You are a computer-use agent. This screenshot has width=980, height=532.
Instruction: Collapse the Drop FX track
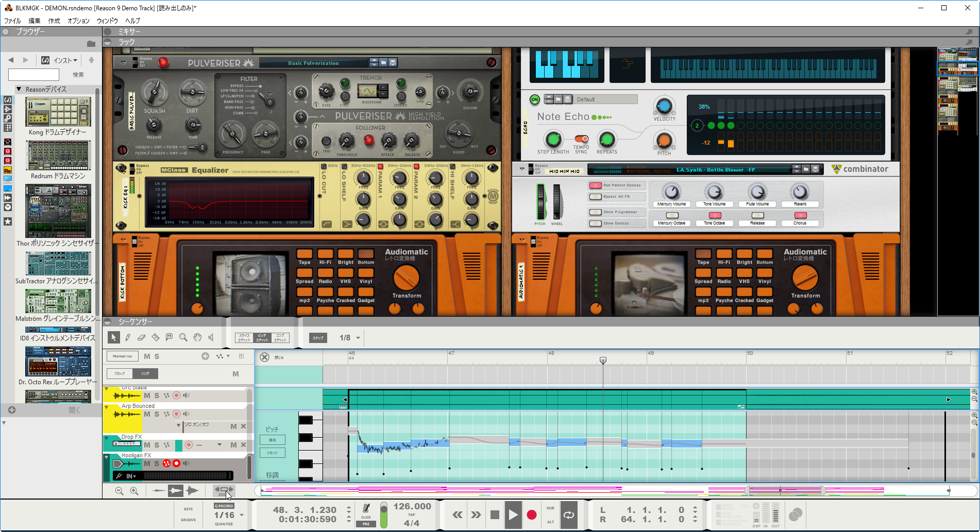pos(107,437)
